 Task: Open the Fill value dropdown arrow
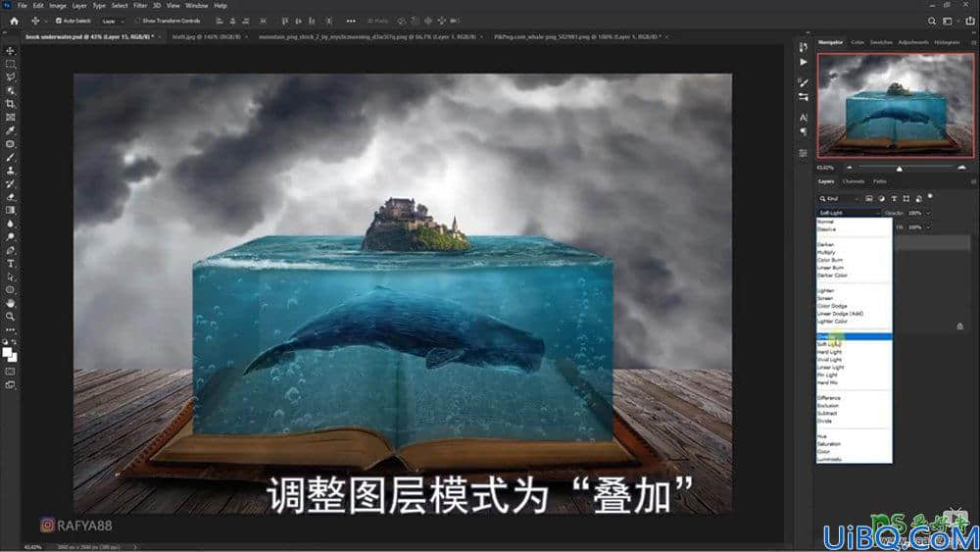928,227
